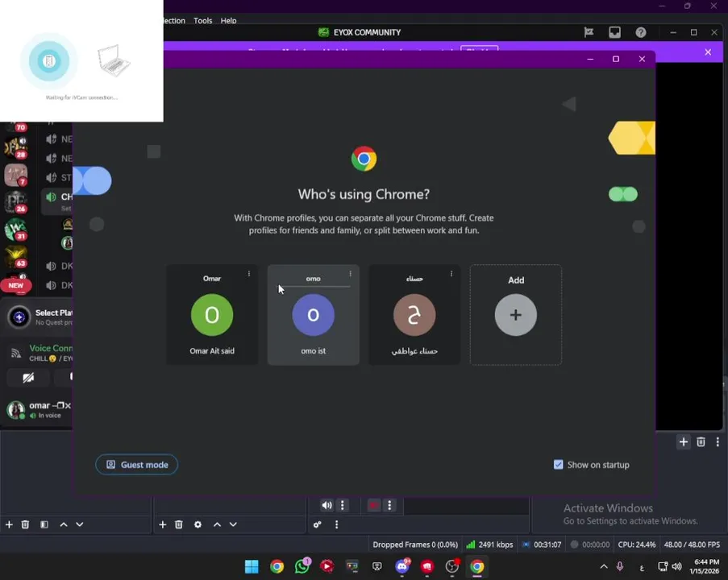728x580 pixels.
Task: Open scene filters icon in Scenes panel
Action: click(x=44, y=524)
